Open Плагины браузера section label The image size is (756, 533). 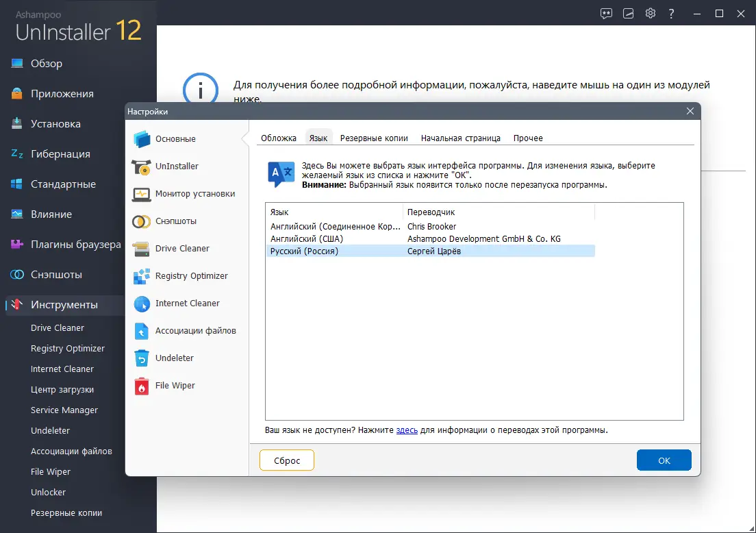pyautogui.click(x=76, y=245)
